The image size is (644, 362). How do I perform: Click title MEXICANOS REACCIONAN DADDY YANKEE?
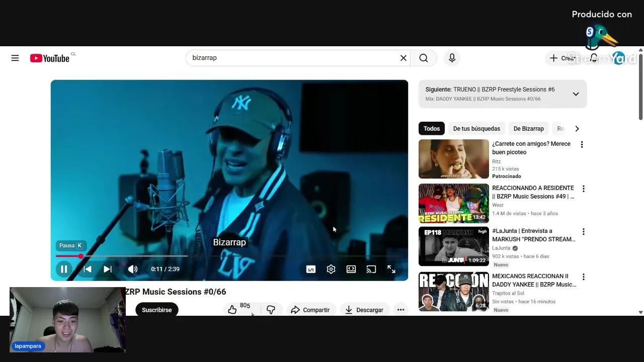[x=534, y=280]
